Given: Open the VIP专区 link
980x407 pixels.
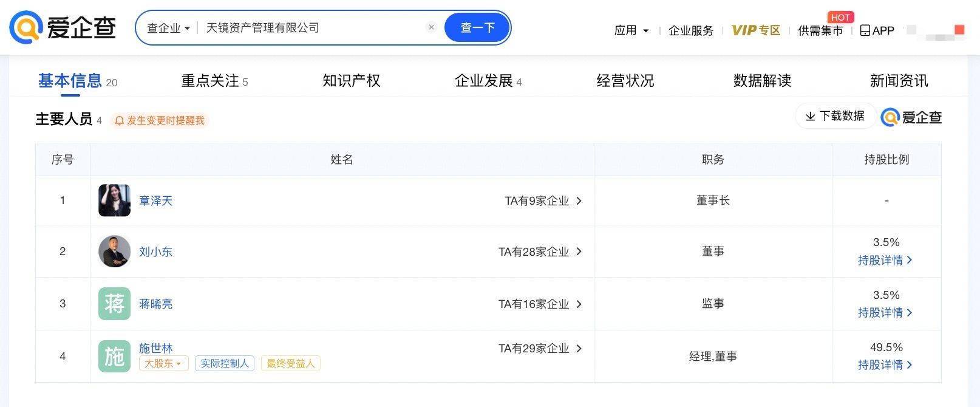Looking at the screenshot, I should (755, 30).
